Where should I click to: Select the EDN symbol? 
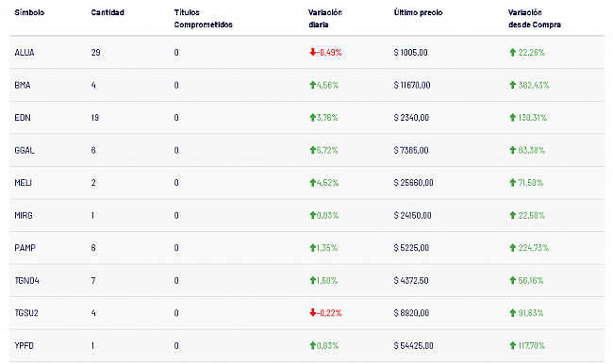pyautogui.click(x=23, y=117)
